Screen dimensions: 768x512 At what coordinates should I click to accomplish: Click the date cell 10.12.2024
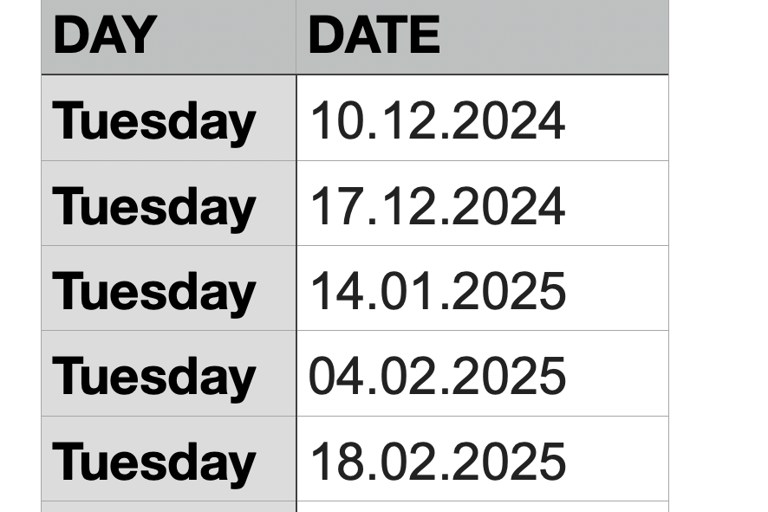[482, 118]
